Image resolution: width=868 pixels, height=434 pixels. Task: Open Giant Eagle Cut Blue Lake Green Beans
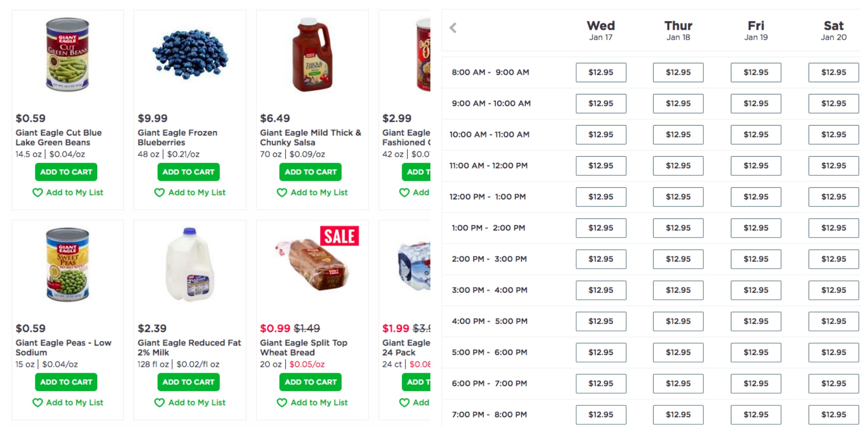(59, 137)
